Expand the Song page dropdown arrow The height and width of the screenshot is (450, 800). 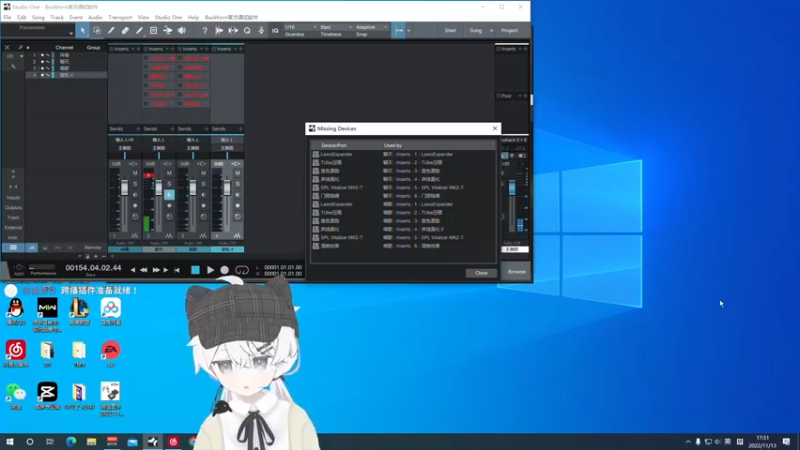point(491,31)
